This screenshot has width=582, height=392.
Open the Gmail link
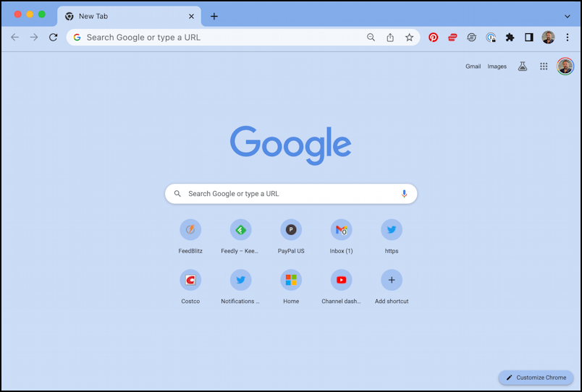click(x=473, y=67)
